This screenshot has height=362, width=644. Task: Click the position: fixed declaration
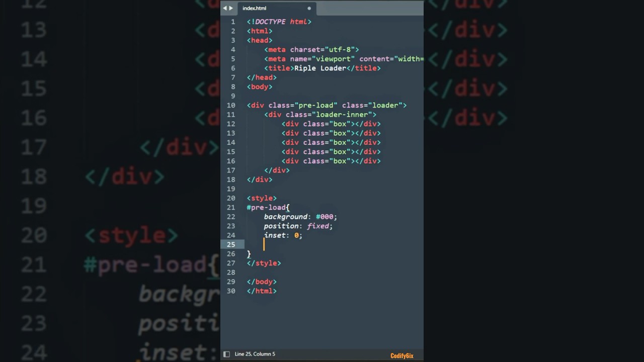tap(298, 226)
